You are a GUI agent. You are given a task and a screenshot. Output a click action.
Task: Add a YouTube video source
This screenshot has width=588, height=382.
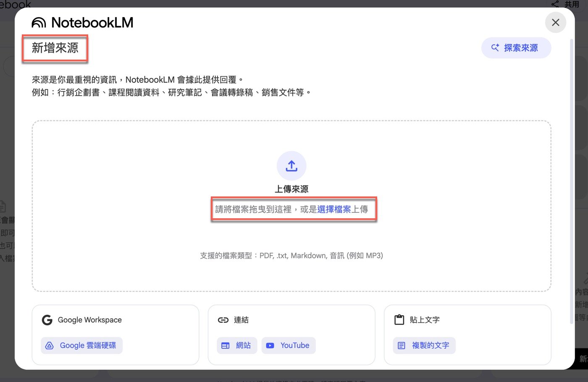[289, 345]
